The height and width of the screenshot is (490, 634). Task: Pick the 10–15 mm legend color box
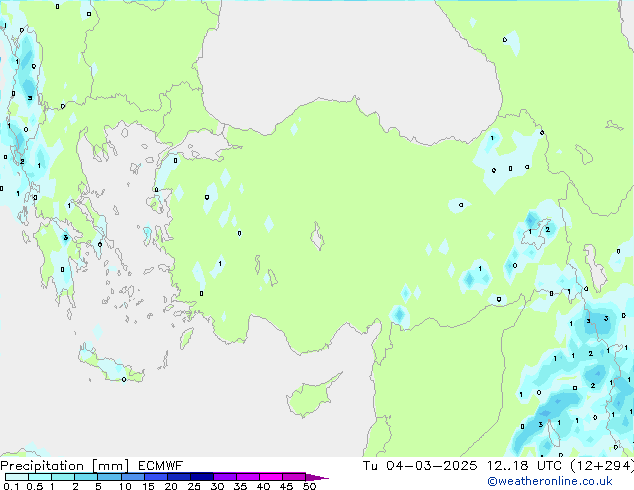pyautogui.click(x=132, y=477)
